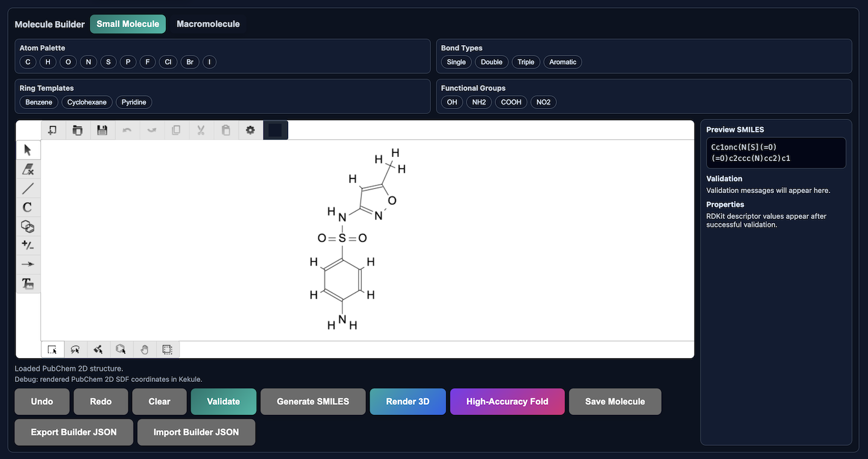This screenshot has width=868, height=459.
Task: Click the copy icon in editor toolbar
Action: tap(177, 130)
